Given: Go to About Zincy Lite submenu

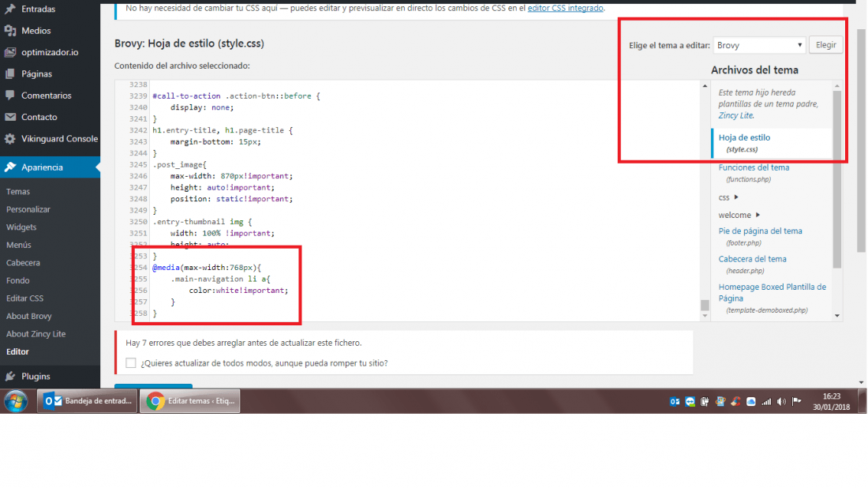Looking at the screenshot, I should [36, 333].
